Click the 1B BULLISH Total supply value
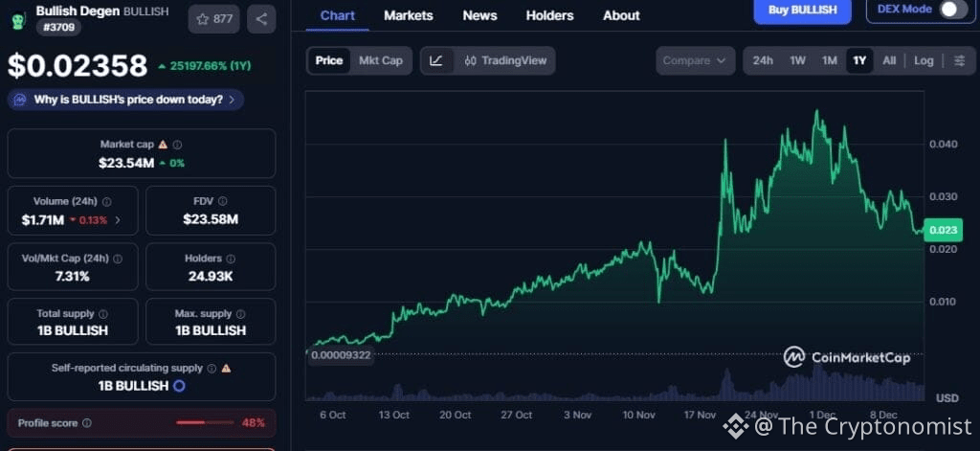Image resolution: width=980 pixels, height=451 pixels. click(x=73, y=330)
